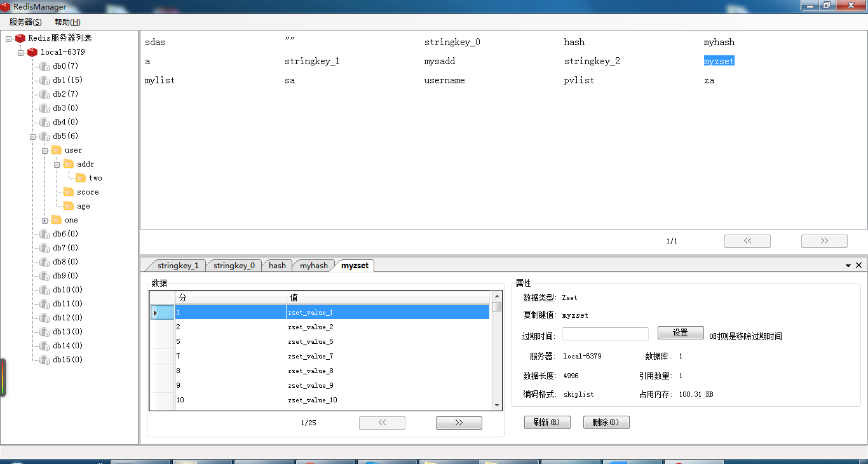
Task: Expand the one folder node
Action: pyautogui.click(x=44, y=220)
